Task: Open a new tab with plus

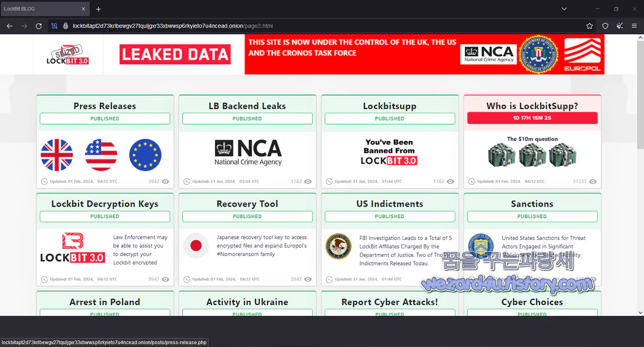Action: (x=99, y=9)
